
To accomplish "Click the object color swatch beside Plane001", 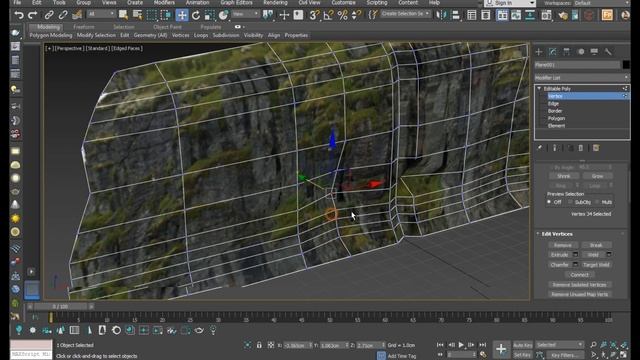I will click(x=626, y=64).
